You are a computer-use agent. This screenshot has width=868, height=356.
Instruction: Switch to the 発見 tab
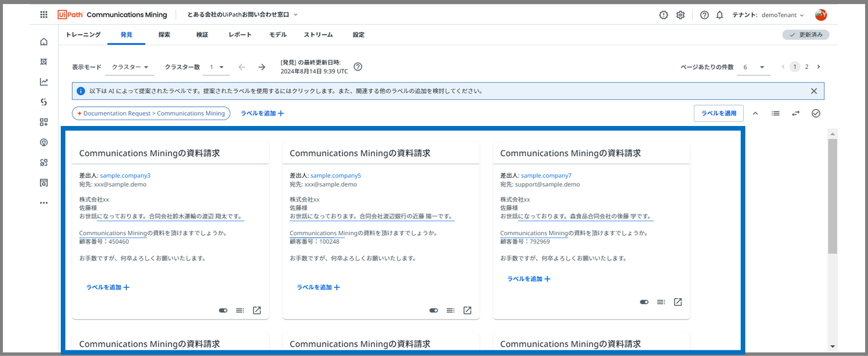(x=126, y=35)
